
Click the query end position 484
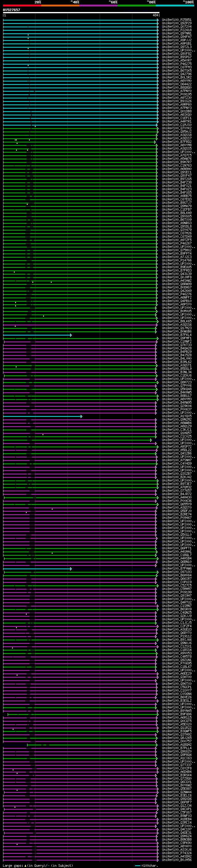coord(155,15)
